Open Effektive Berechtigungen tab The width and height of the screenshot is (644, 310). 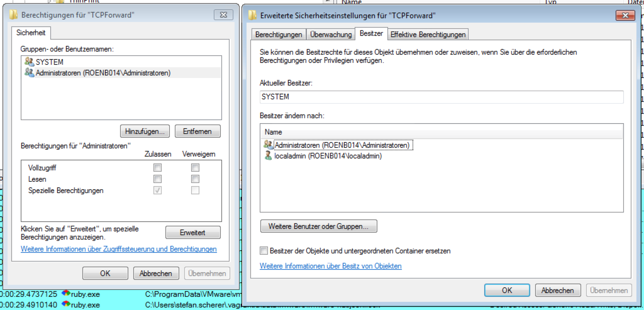click(428, 34)
